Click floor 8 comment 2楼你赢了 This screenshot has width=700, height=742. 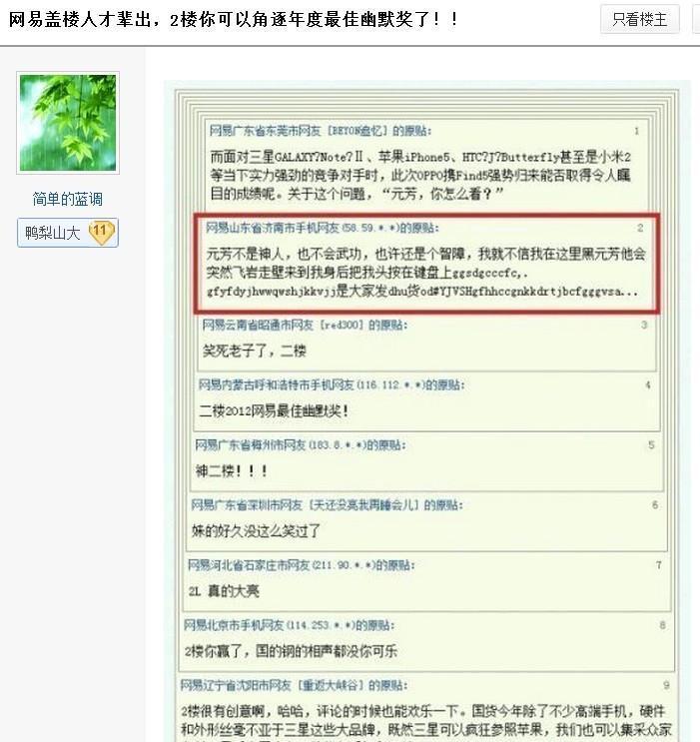[291, 651]
